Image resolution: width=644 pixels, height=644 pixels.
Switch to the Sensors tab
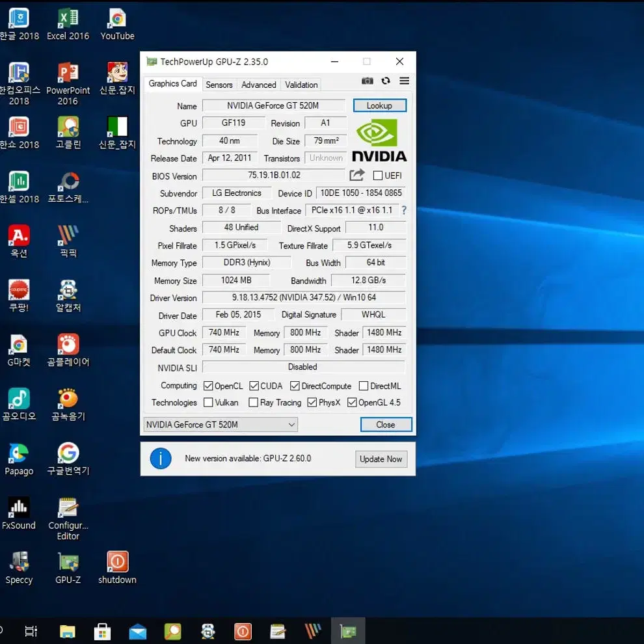click(219, 85)
